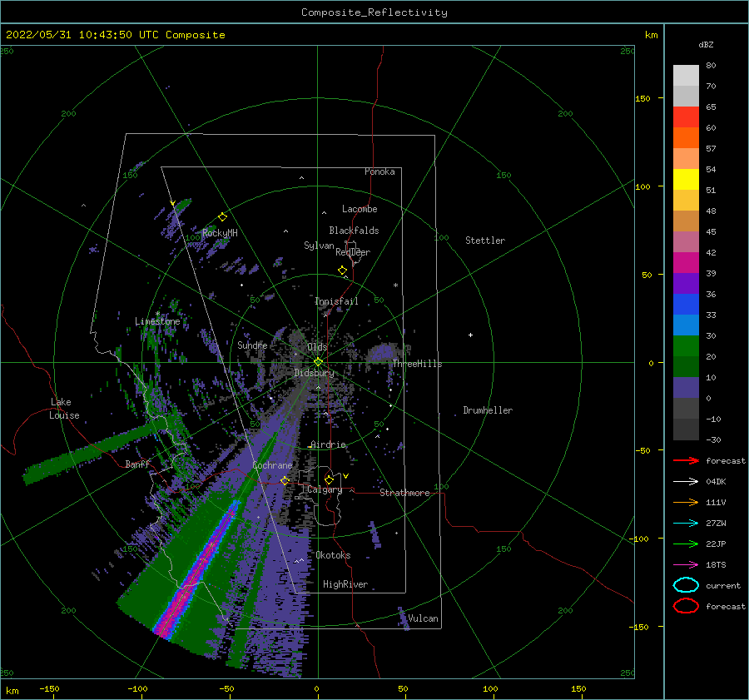Click the blue 33 dBZ color swatch
This screenshot has height=700, width=749.
[686, 304]
